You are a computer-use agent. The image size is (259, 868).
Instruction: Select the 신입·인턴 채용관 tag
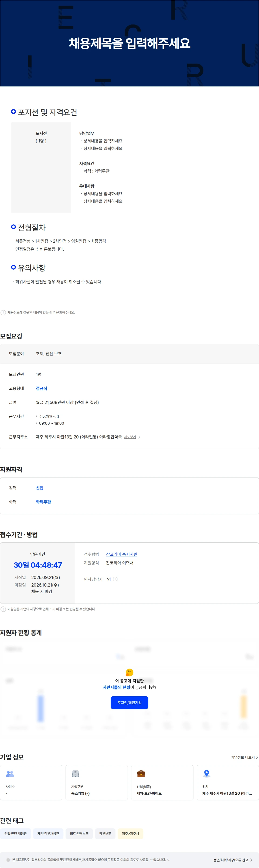16,834
